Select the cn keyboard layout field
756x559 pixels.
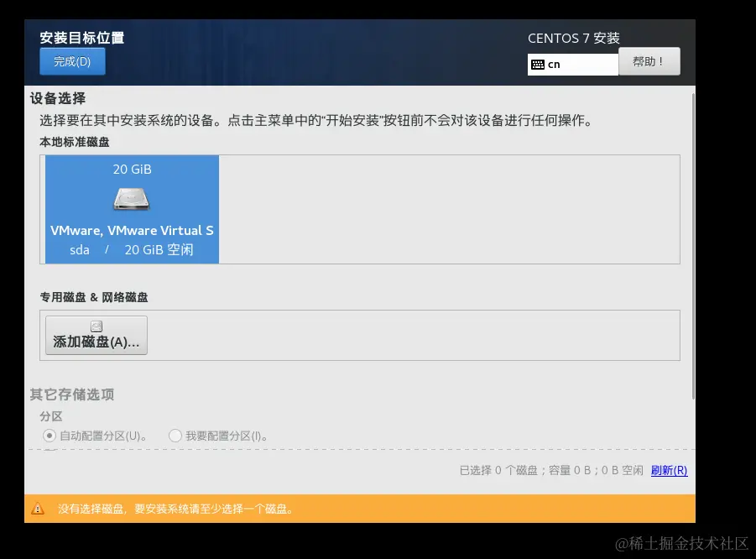pos(573,65)
